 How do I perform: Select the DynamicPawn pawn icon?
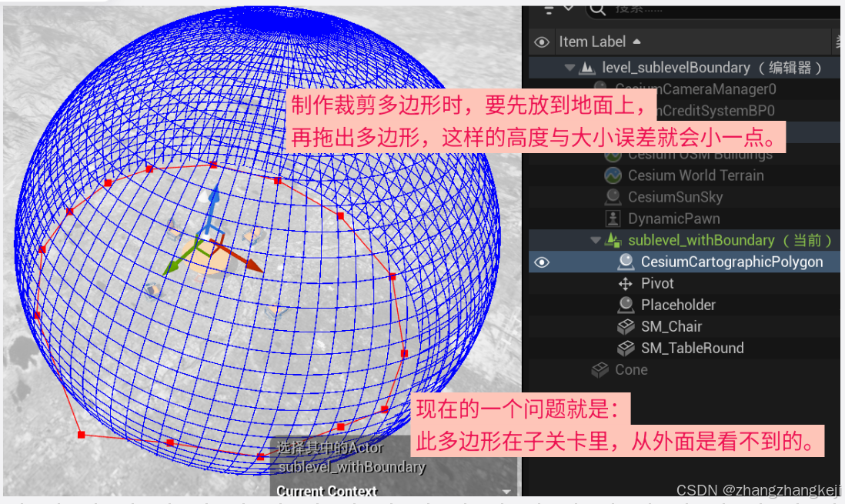pos(613,218)
